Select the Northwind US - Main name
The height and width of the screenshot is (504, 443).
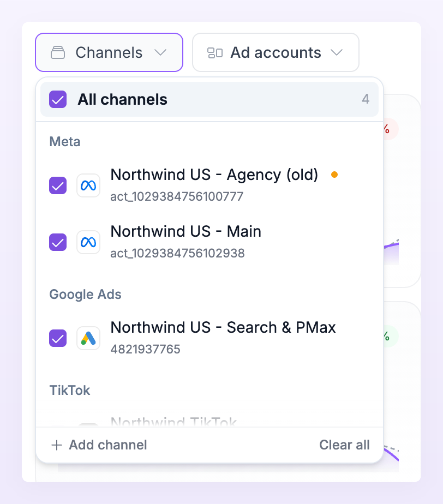click(186, 231)
